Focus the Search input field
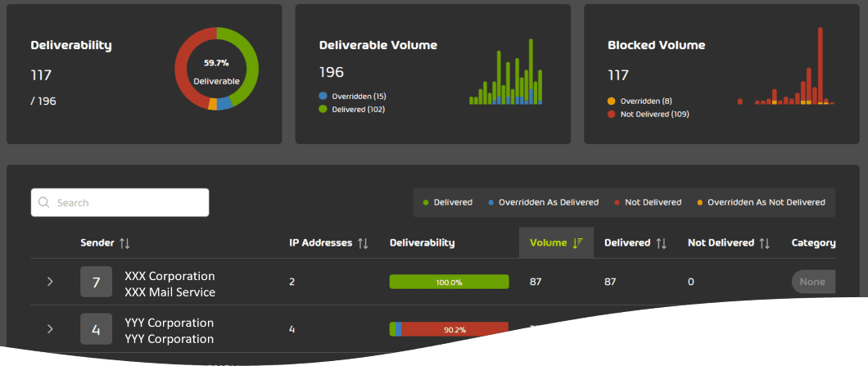This screenshot has width=868, height=366. 127,203
